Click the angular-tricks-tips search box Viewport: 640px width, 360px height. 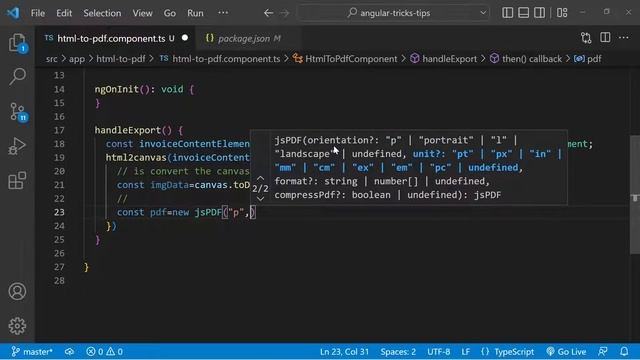tap(394, 13)
